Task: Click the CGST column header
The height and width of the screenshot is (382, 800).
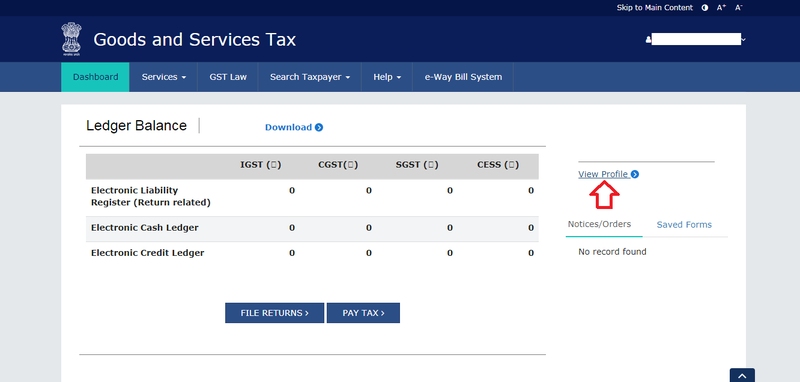Action: [x=338, y=165]
